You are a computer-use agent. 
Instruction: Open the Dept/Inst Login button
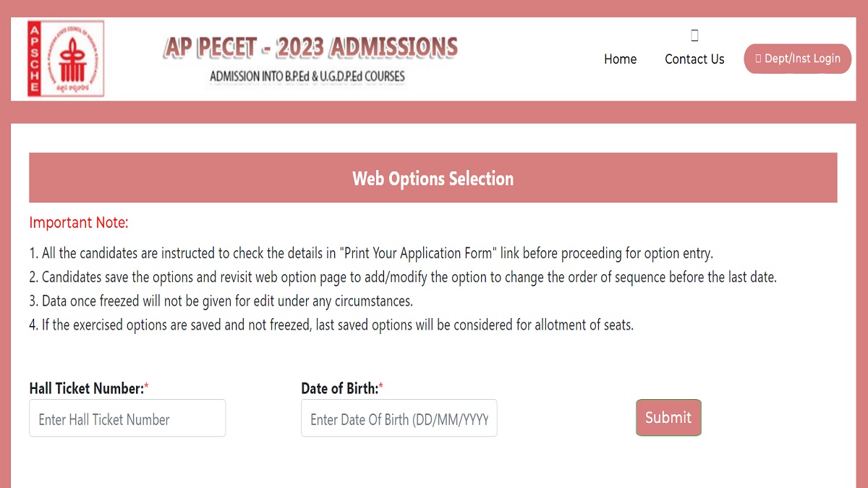(x=797, y=59)
